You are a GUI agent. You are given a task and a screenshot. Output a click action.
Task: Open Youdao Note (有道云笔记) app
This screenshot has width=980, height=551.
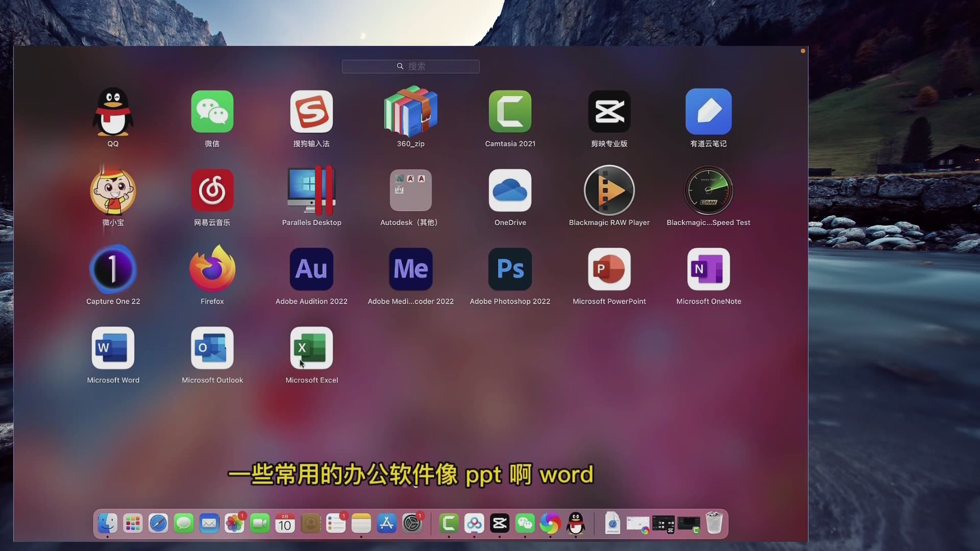point(708,112)
